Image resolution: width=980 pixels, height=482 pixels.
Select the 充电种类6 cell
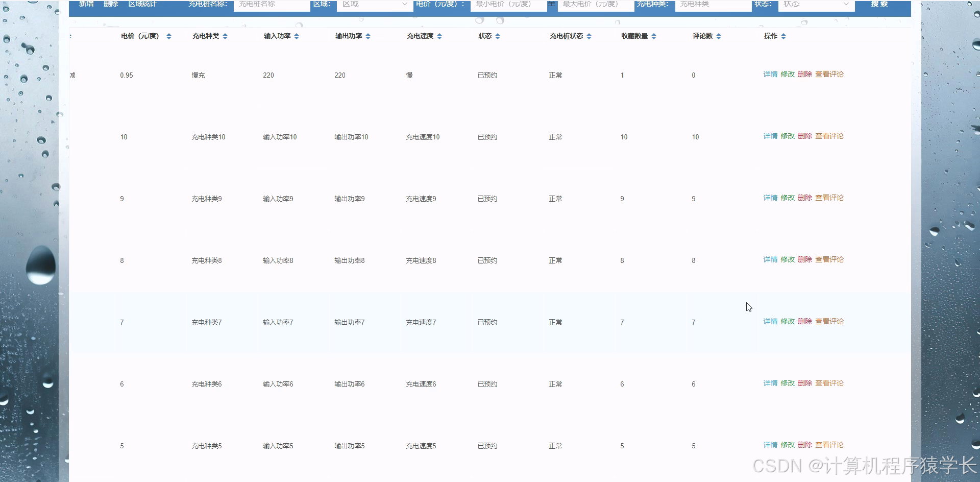click(x=207, y=384)
